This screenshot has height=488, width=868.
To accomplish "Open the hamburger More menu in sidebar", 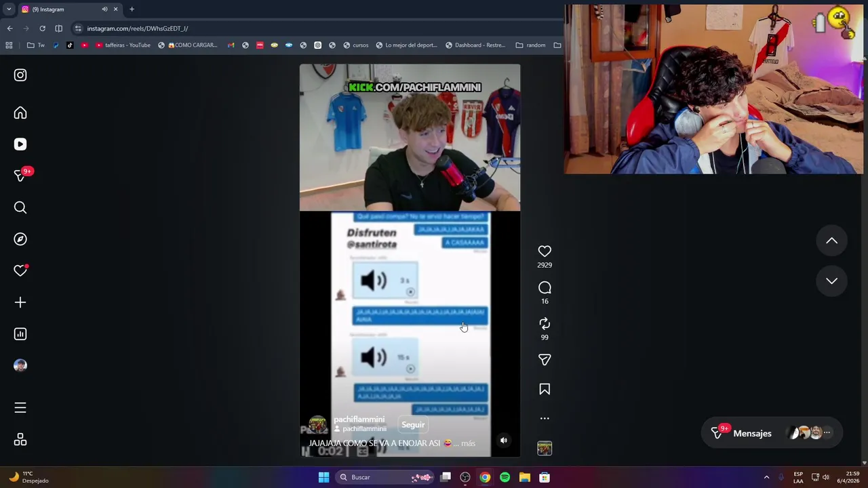I will 20,408.
